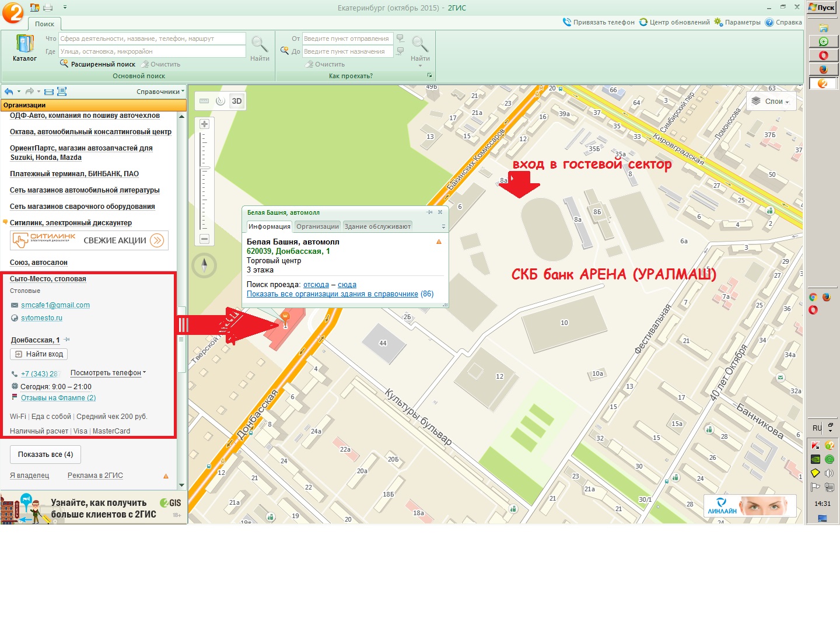Image resolution: width=840 pixels, height=636 pixels.
Task: Open the Пуск start button
Action: (x=822, y=8)
